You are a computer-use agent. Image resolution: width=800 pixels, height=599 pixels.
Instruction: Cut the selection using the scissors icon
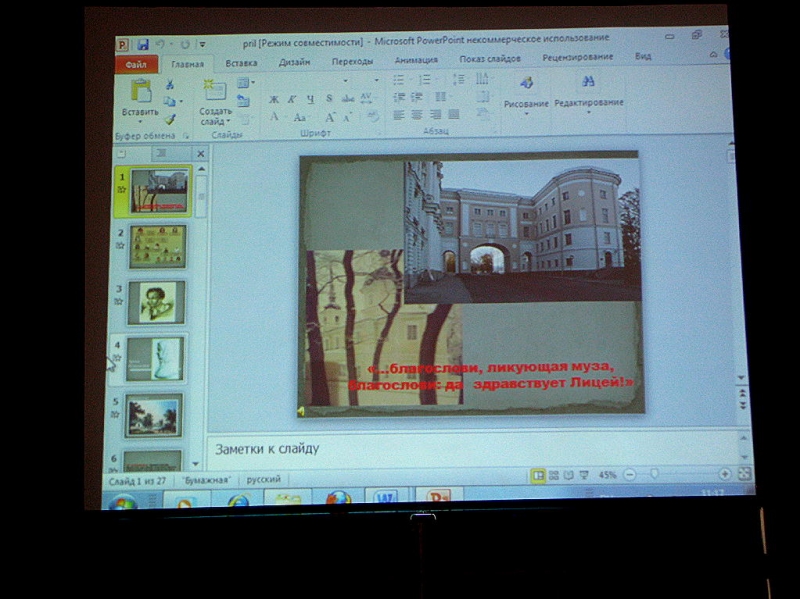(x=170, y=84)
